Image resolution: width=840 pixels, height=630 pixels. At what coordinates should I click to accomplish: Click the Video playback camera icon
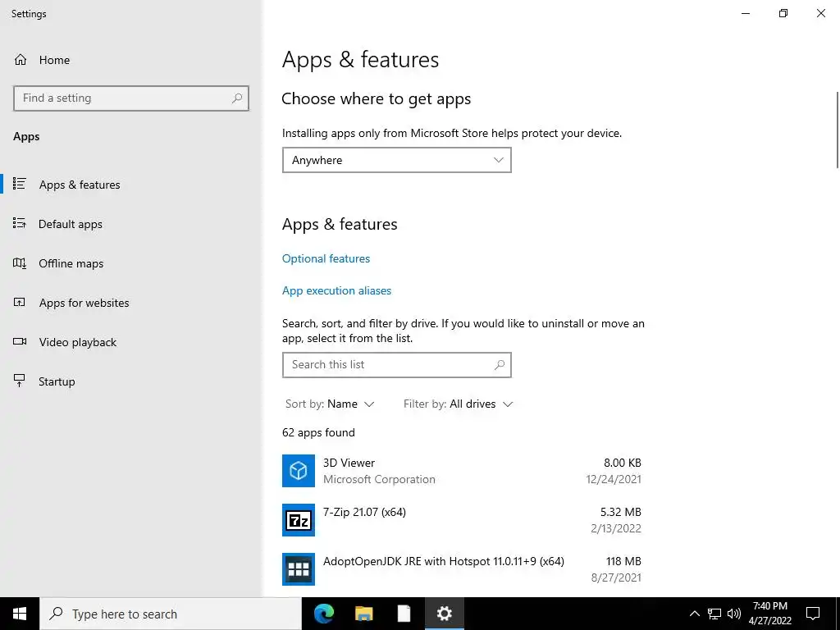point(20,341)
